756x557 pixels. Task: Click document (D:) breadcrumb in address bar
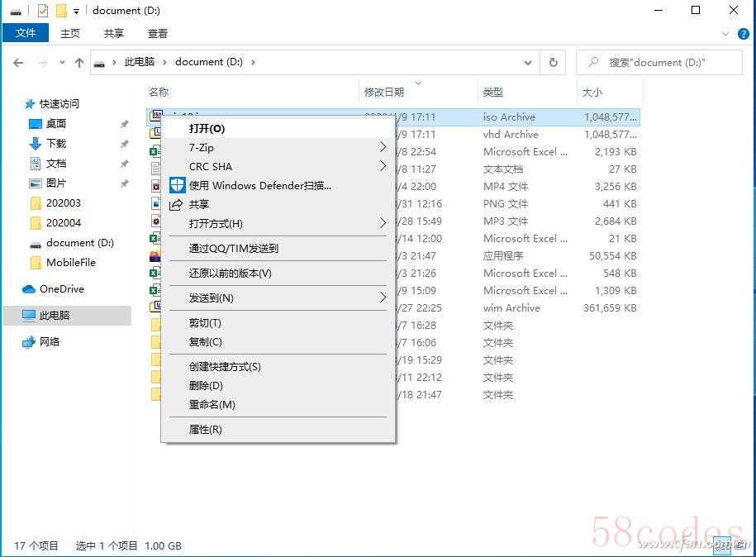pos(209,62)
